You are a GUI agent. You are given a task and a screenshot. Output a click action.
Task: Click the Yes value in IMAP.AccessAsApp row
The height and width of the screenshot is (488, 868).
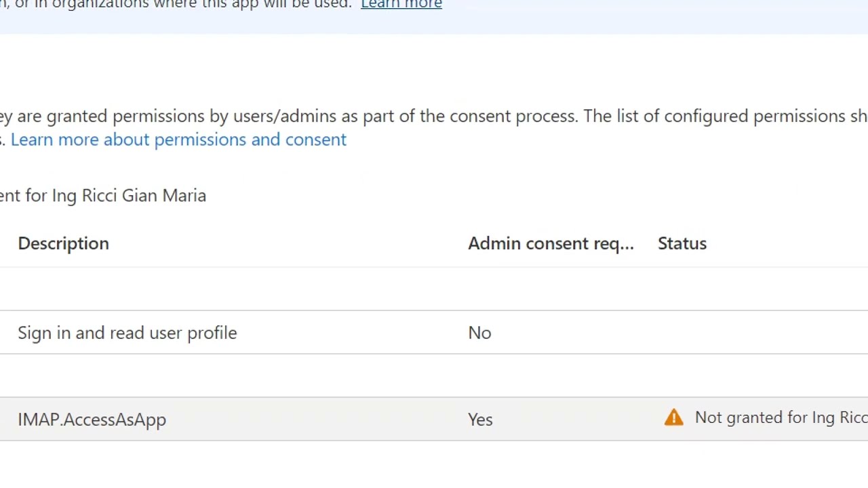click(480, 420)
